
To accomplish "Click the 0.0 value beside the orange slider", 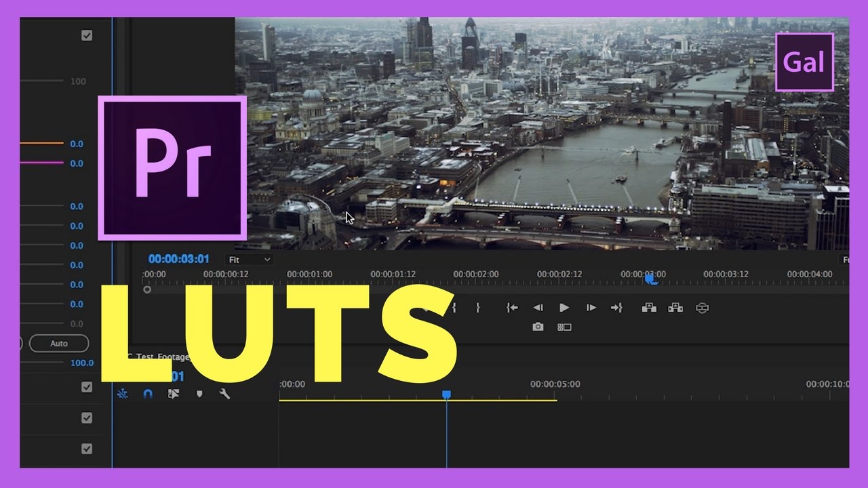I will [77, 144].
